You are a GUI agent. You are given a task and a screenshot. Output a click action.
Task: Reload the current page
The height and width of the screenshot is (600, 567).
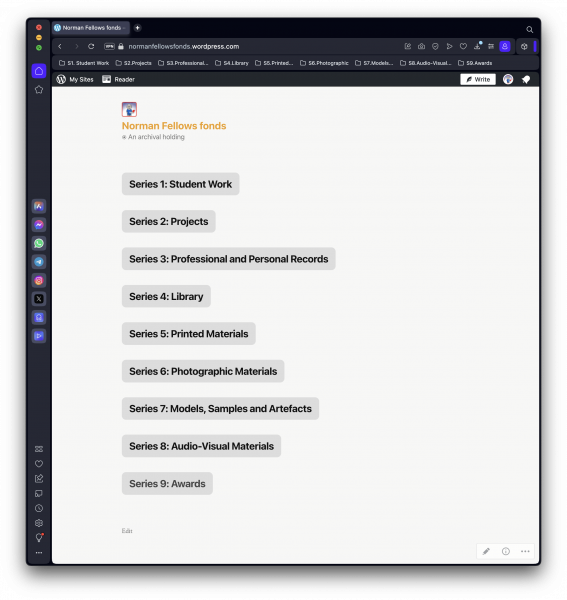(x=91, y=46)
